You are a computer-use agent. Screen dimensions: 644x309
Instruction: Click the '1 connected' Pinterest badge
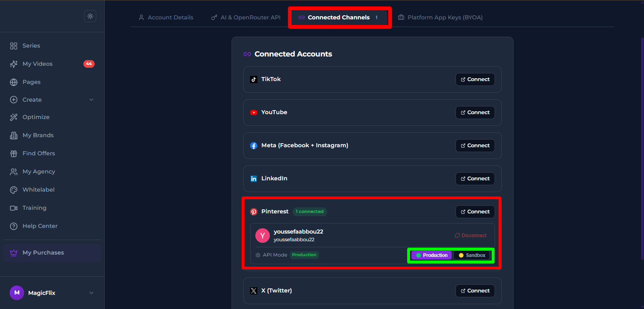click(310, 211)
